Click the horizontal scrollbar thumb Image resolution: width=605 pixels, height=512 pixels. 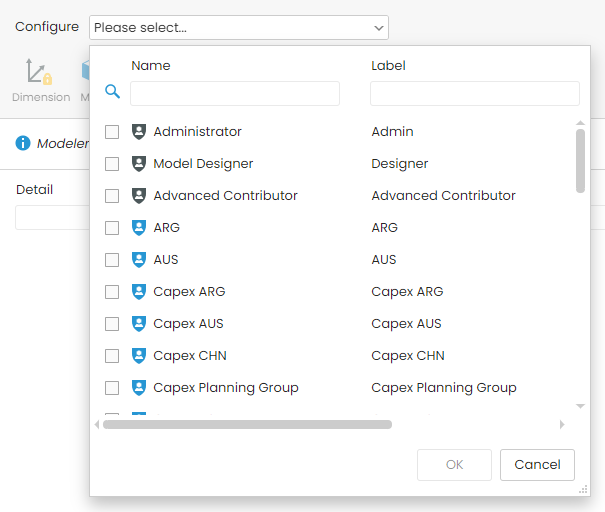tap(247, 424)
